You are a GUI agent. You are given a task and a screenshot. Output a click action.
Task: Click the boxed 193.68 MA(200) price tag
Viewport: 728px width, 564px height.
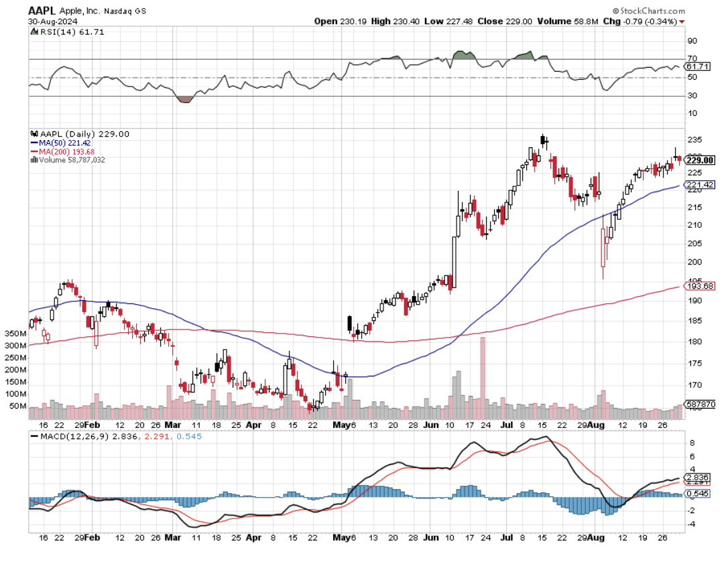click(700, 286)
